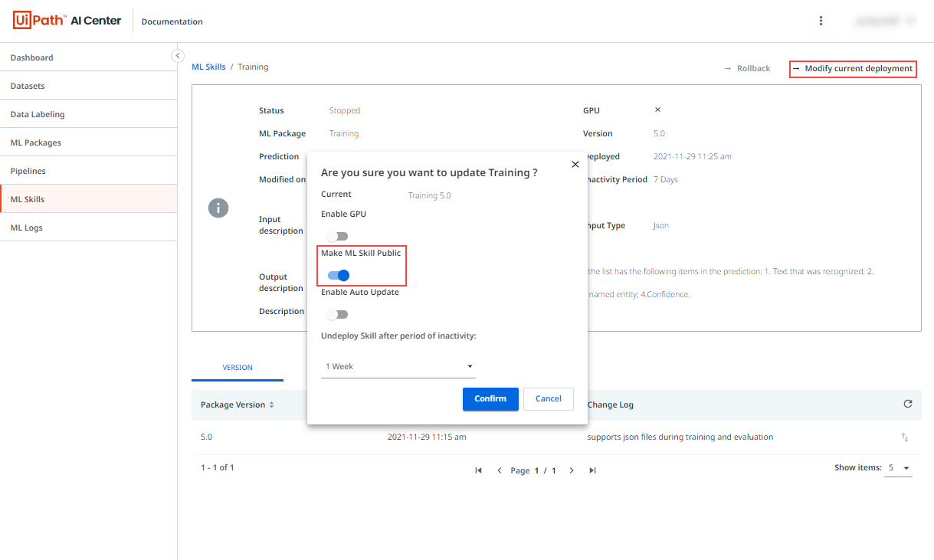
Task: Open the inactivity period dropdown showing 1 Week
Action: pyautogui.click(x=398, y=367)
